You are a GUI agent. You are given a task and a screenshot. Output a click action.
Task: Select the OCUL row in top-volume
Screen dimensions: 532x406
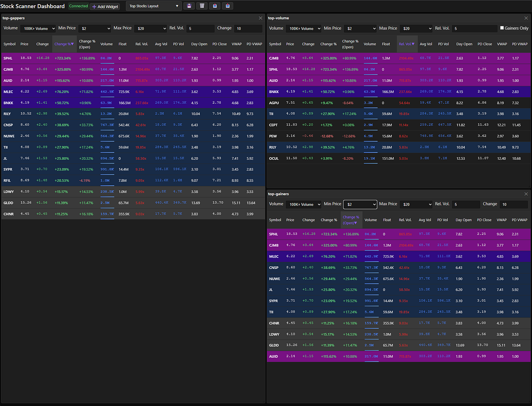click(x=275, y=158)
